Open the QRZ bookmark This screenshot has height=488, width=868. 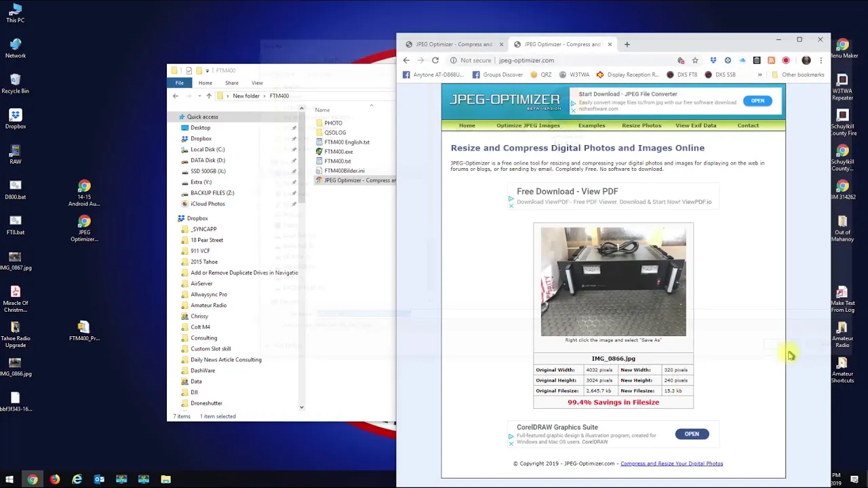tap(541, 75)
